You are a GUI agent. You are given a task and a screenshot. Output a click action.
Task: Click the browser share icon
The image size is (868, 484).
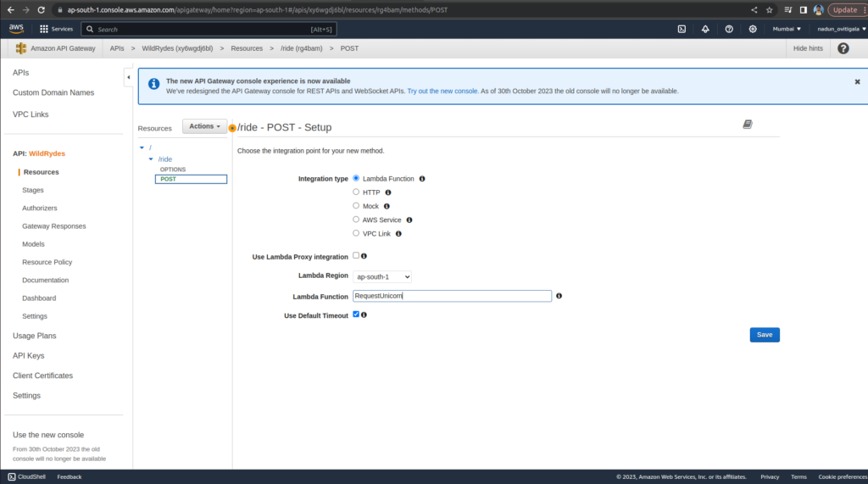(754, 10)
